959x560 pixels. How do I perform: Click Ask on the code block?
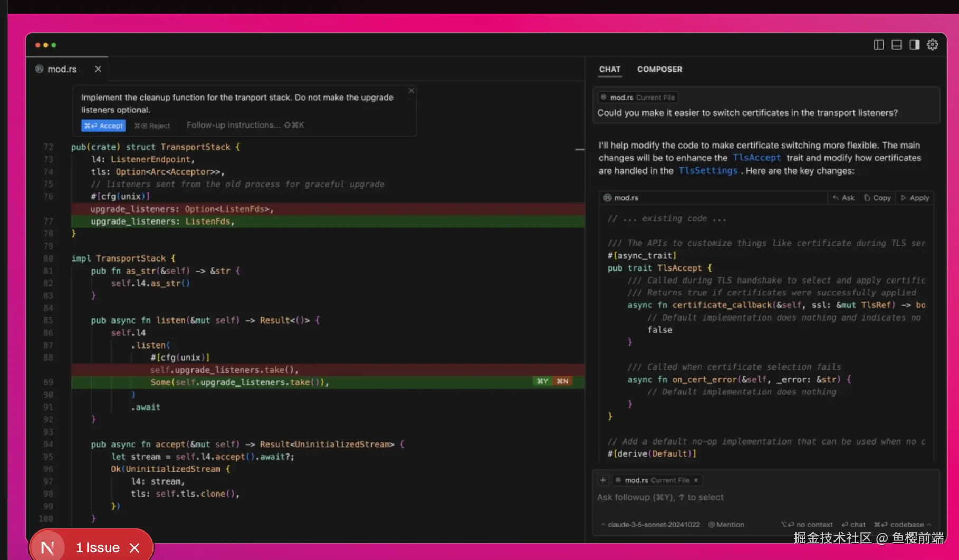coord(843,198)
